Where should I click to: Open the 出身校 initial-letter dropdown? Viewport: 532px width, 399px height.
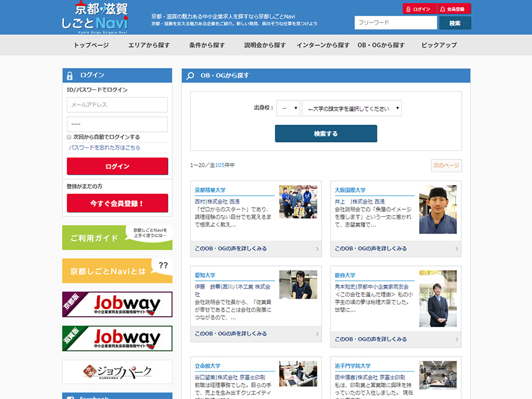pos(288,108)
